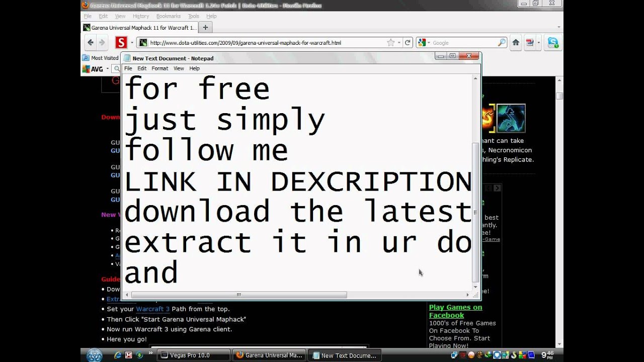Click the PDF toolbar icon in Firefox
This screenshot has width=644, height=362.
pyautogui.click(x=530, y=43)
